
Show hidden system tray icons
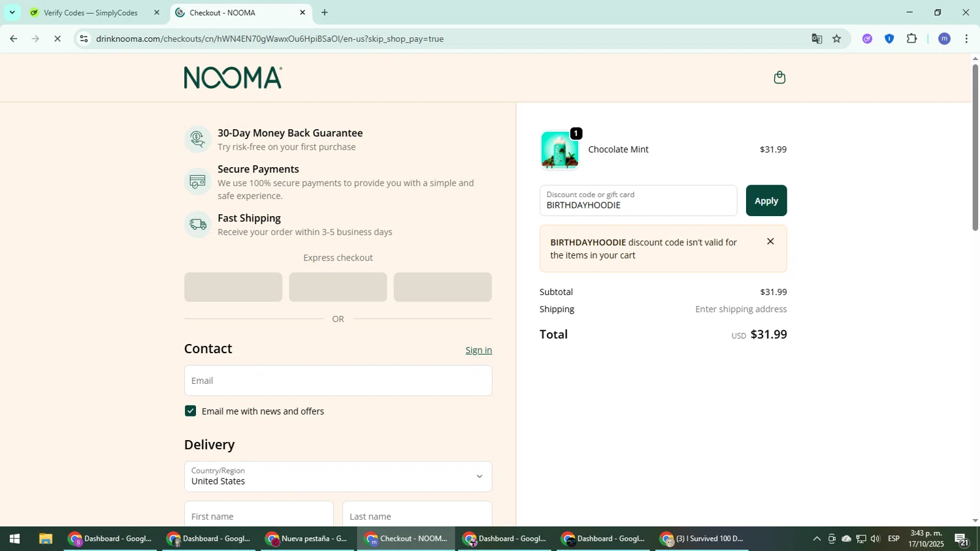pyautogui.click(x=817, y=539)
